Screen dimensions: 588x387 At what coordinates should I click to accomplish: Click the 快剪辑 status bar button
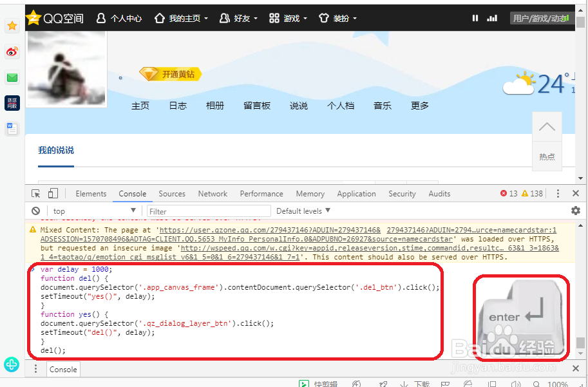tap(318, 384)
